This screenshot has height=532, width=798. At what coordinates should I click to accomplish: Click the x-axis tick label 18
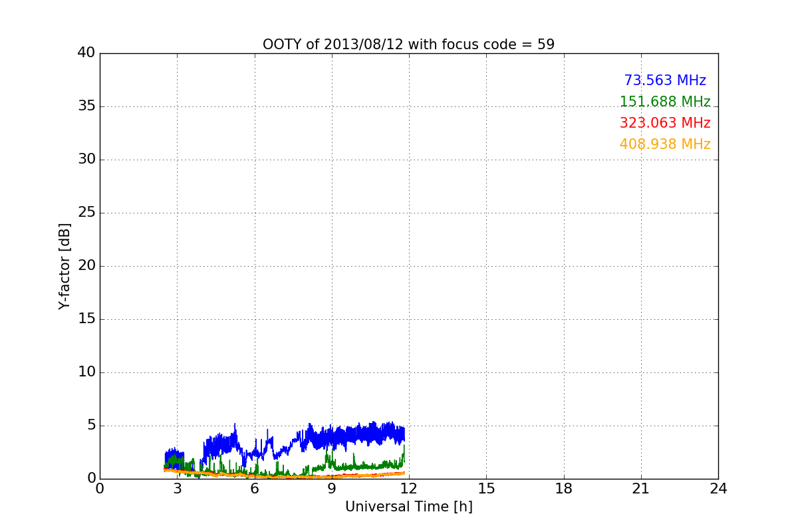[x=564, y=489]
